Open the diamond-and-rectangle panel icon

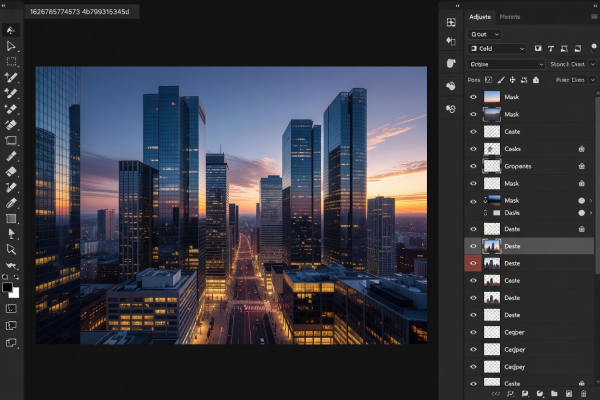pos(451,41)
